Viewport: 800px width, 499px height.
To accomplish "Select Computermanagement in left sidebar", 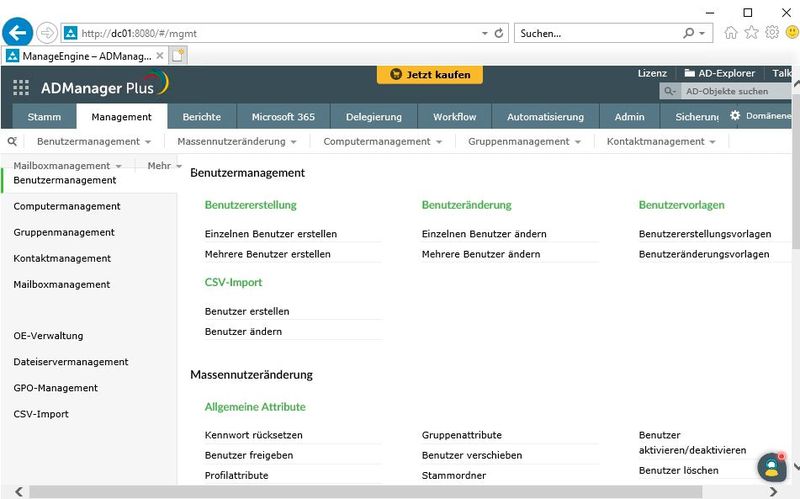I will tap(67, 206).
